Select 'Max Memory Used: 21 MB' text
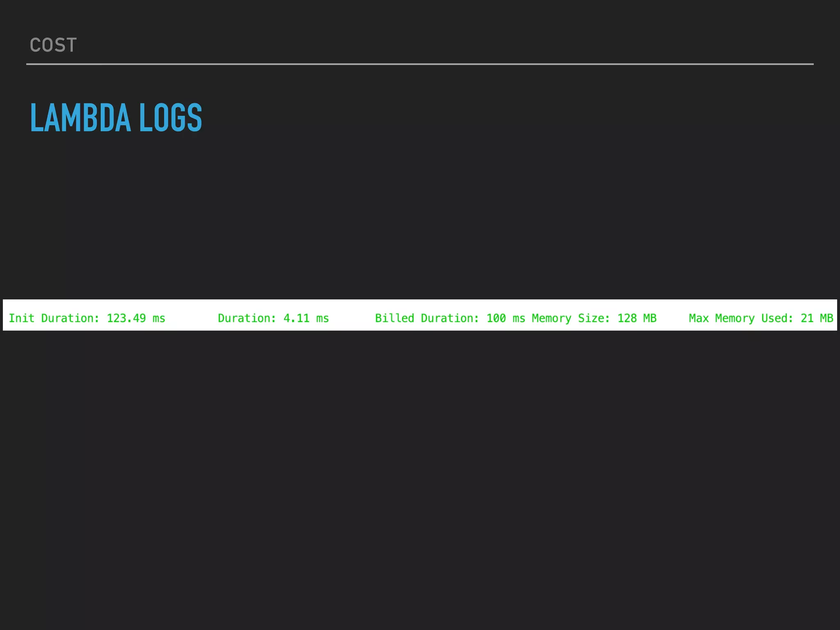The width and height of the screenshot is (840, 630). tap(761, 318)
